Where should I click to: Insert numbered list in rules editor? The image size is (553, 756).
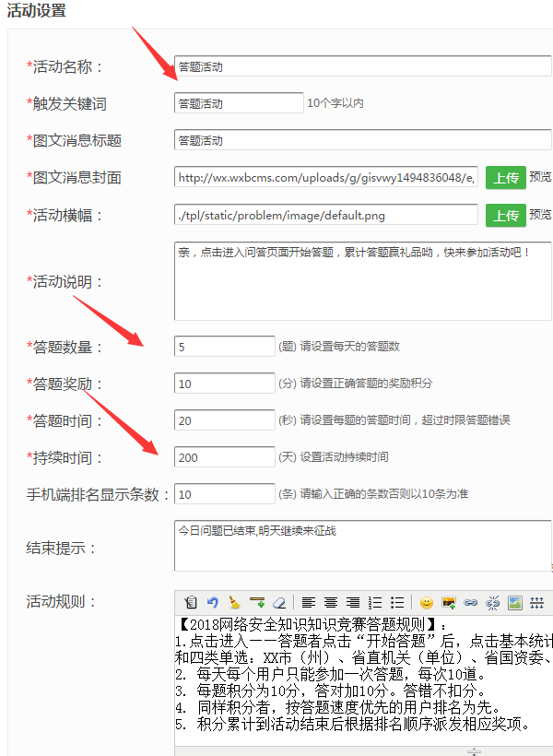375,603
